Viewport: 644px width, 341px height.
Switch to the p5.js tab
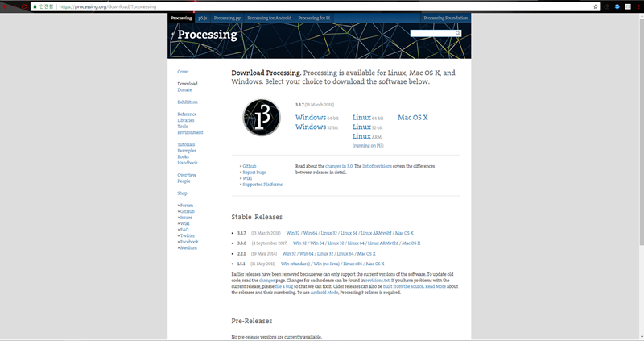(203, 18)
